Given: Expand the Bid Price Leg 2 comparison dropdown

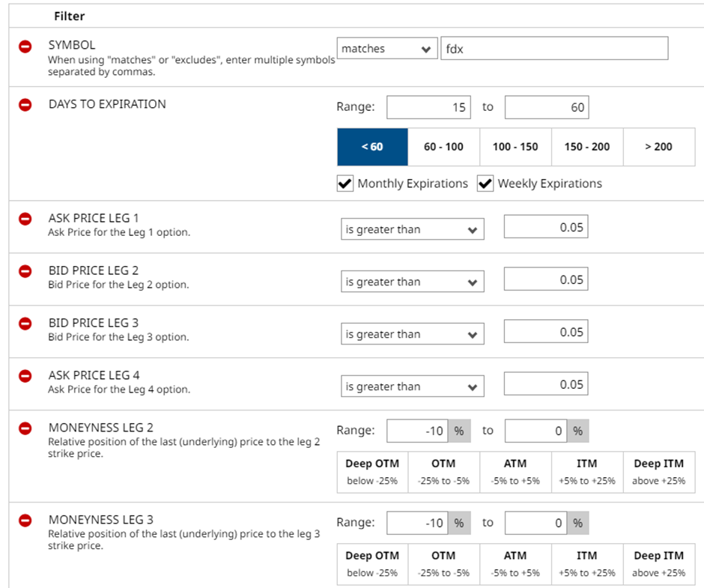Looking at the screenshot, I should (x=412, y=282).
